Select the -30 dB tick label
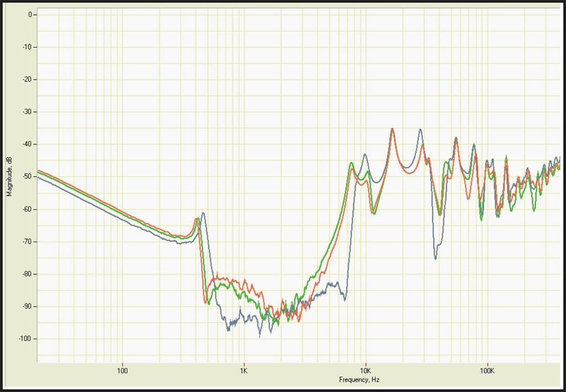Image resolution: width=566 pixels, height=392 pixels. click(28, 112)
